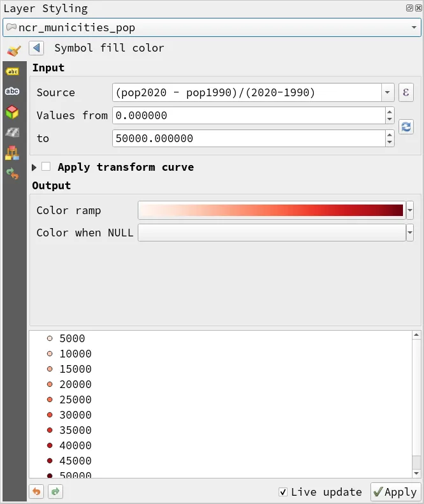Click the Symbol fill color heading
Image resolution: width=424 pixels, height=504 pixels.
click(110, 48)
